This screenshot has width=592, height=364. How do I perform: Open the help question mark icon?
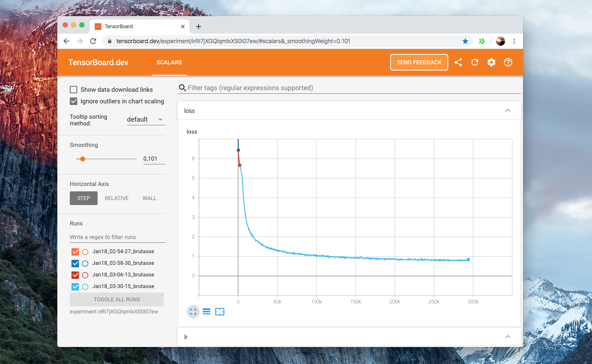point(508,62)
